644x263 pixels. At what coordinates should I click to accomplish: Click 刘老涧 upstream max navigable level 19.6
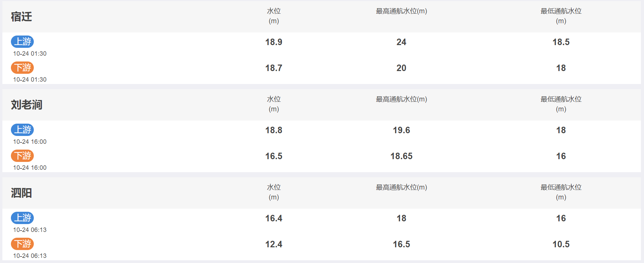click(401, 130)
